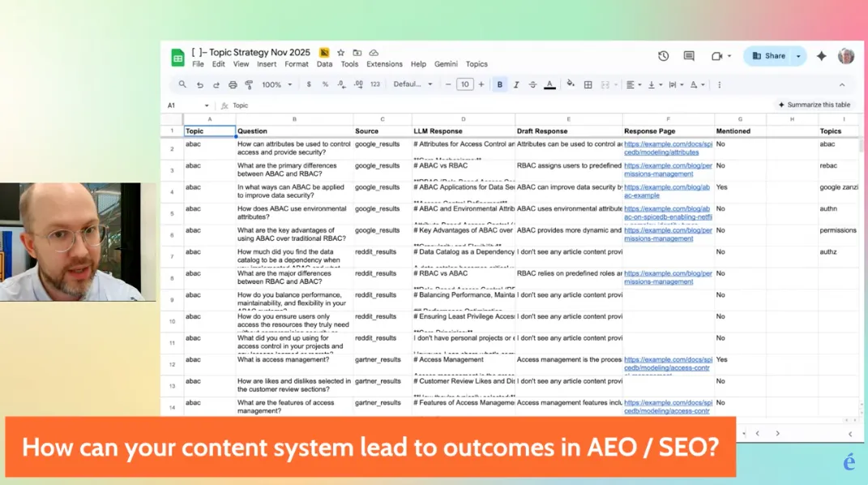Open the Topics menu
The width and height of the screenshot is (868, 485).
pos(477,64)
